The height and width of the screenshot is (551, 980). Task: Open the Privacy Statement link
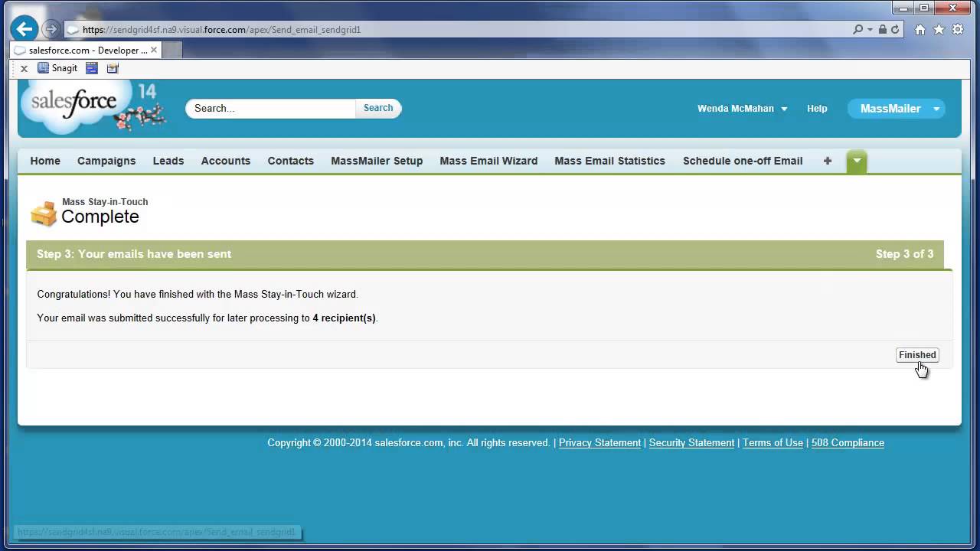pos(599,442)
